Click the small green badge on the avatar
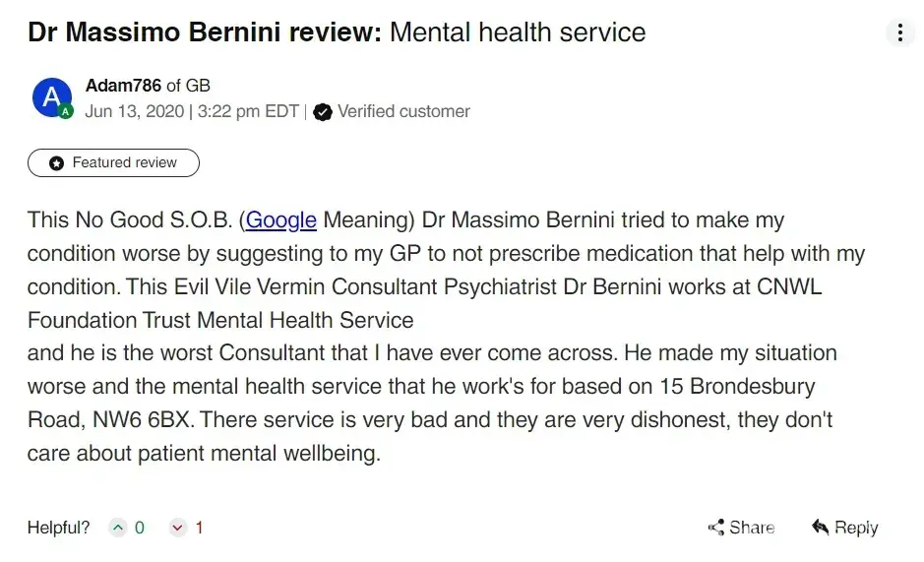The height and width of the screenshot is (562, 924). click(66, 112)
